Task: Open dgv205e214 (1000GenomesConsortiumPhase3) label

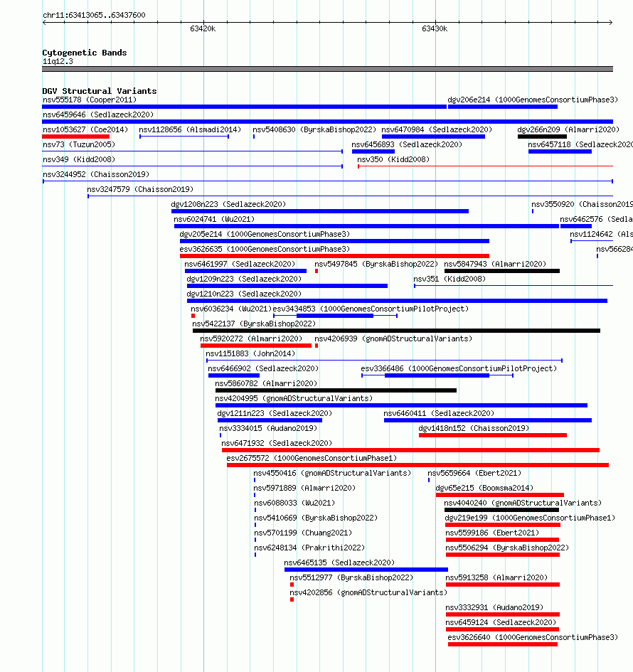Action: coord(265,235)
